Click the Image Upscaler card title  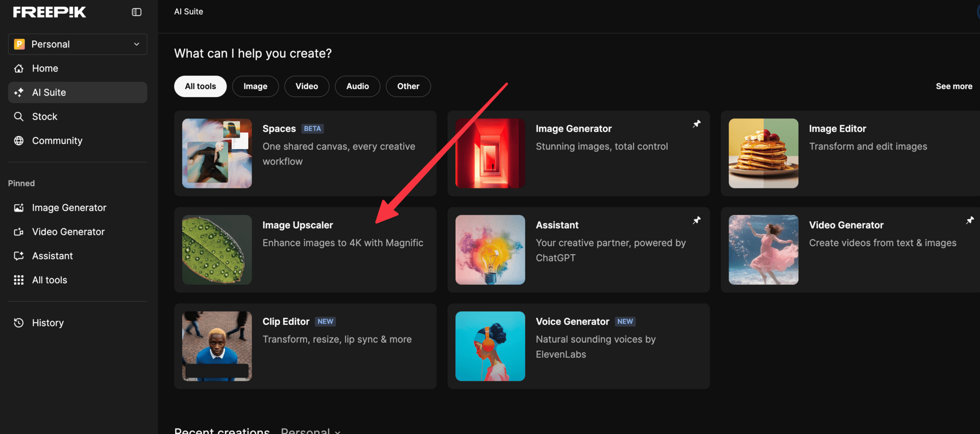[298, 225]
